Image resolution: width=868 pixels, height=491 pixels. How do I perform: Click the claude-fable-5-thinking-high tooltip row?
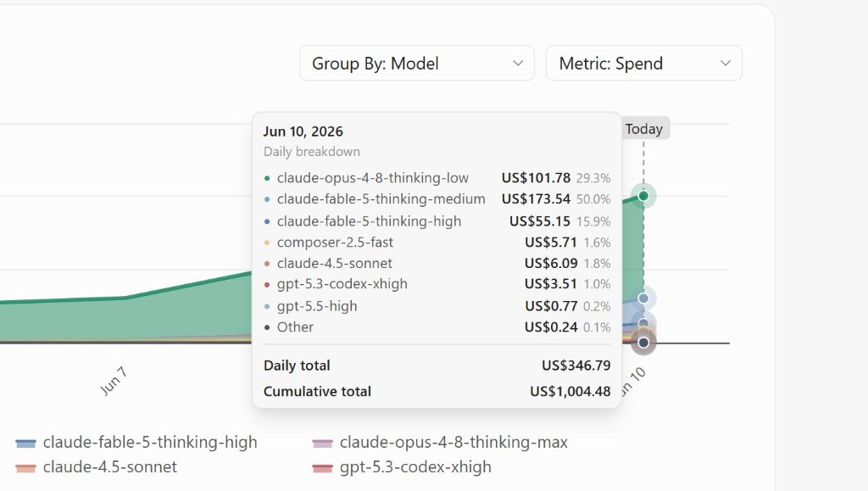[x=437, y=221]
